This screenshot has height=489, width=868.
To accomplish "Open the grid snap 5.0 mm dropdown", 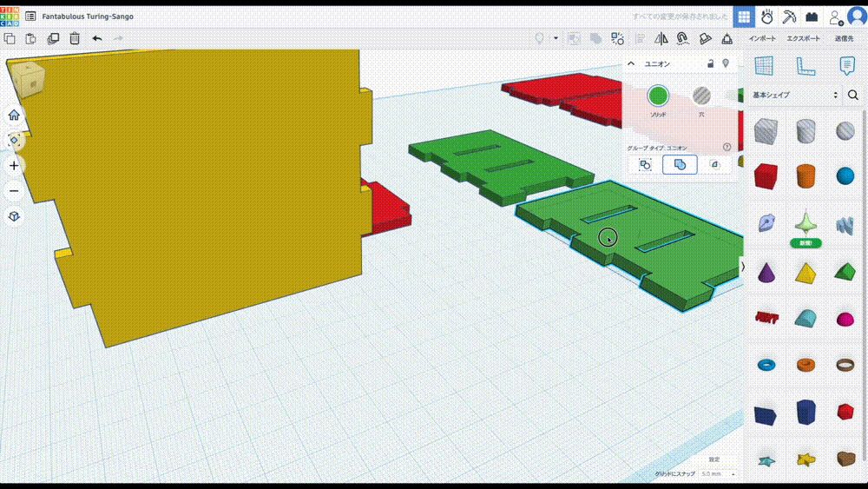I will tap(718, 474).
